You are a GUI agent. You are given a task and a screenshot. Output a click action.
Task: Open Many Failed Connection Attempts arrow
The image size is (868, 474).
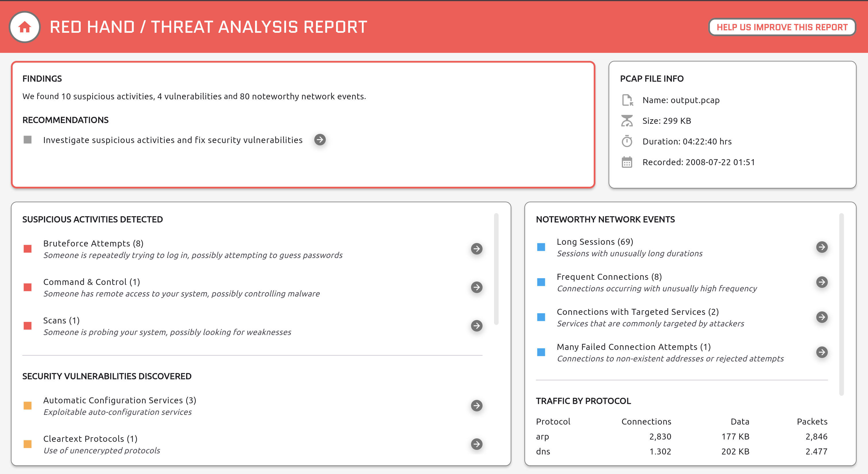[x=822, y=352]
